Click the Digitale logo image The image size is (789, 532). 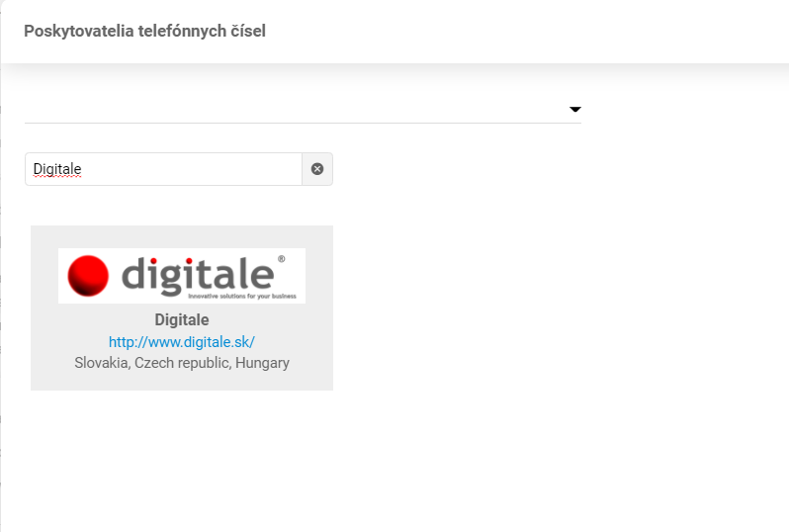pyautogui.click(x=182, y=275)
